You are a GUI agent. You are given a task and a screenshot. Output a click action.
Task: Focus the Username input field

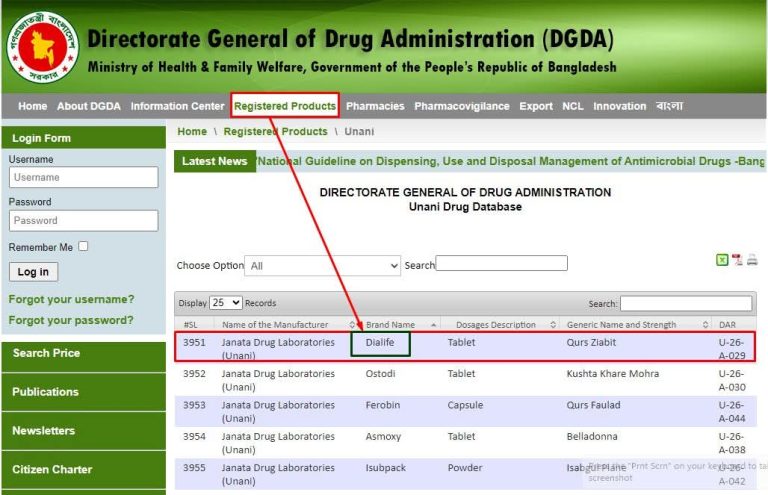pos(83,177)
